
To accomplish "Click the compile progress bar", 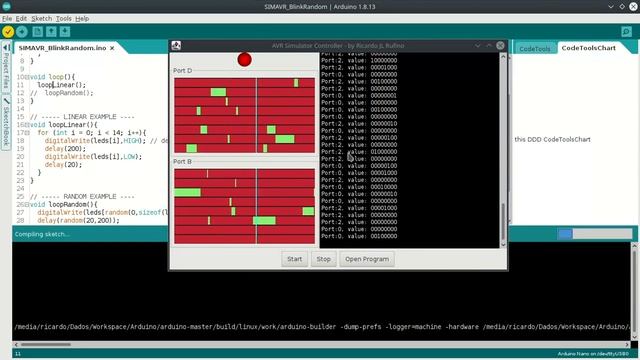I will point(595,234).
